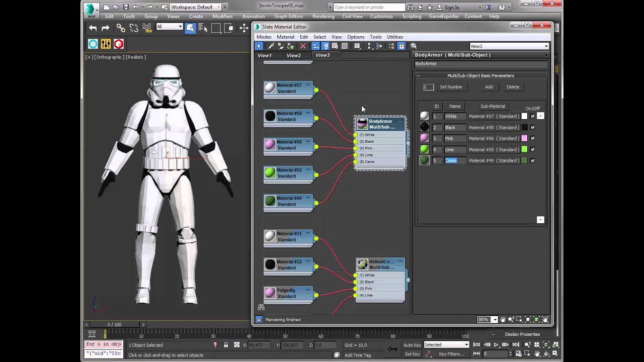This screenshot has height=362, width=644.
Task: Click the dark green swatch for Material #49
Action: [x=524, y=160]
